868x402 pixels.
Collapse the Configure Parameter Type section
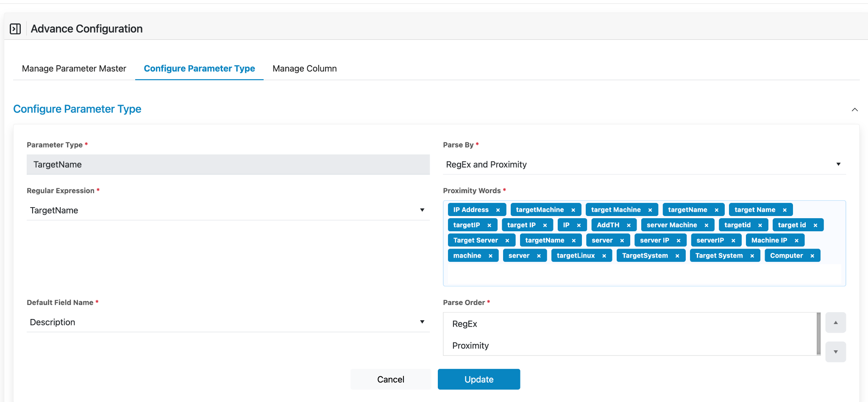pos(854,110)
